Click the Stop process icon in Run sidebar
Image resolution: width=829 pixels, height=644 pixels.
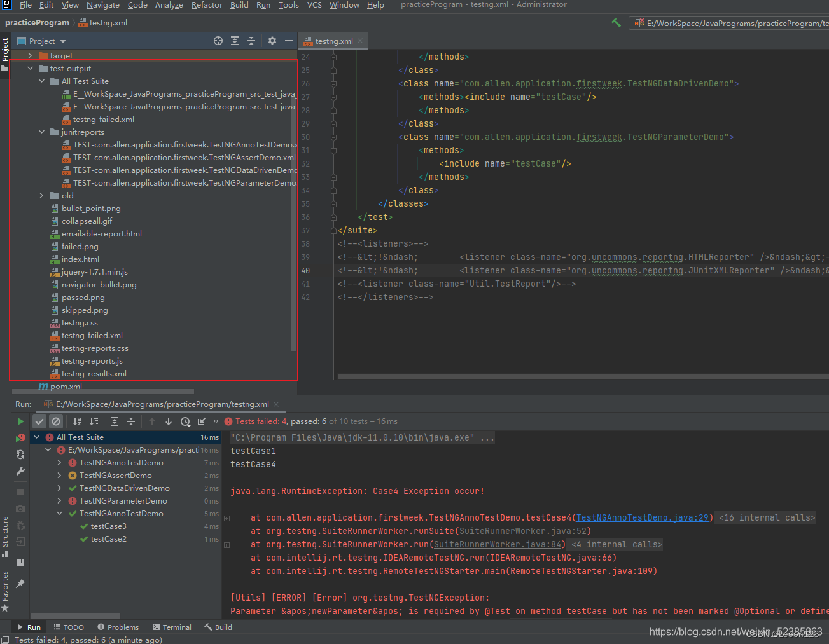click(20, 492)
